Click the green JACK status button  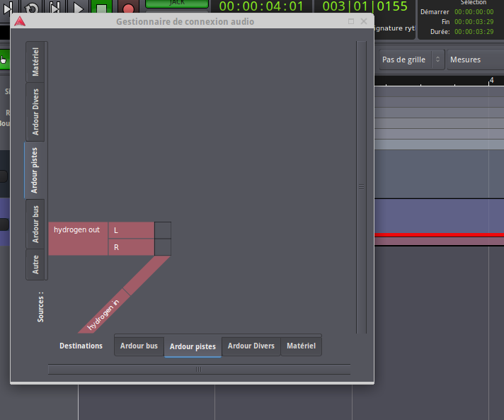coord(177,4)
